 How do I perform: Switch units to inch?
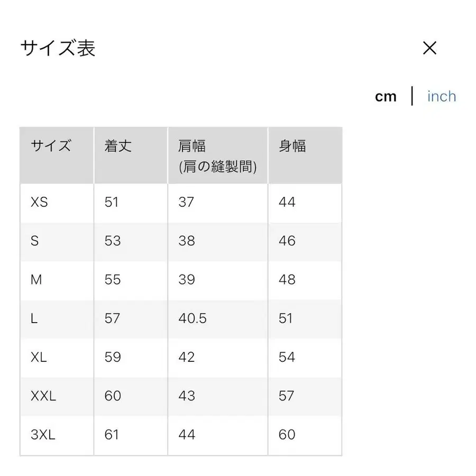point(441,96)
